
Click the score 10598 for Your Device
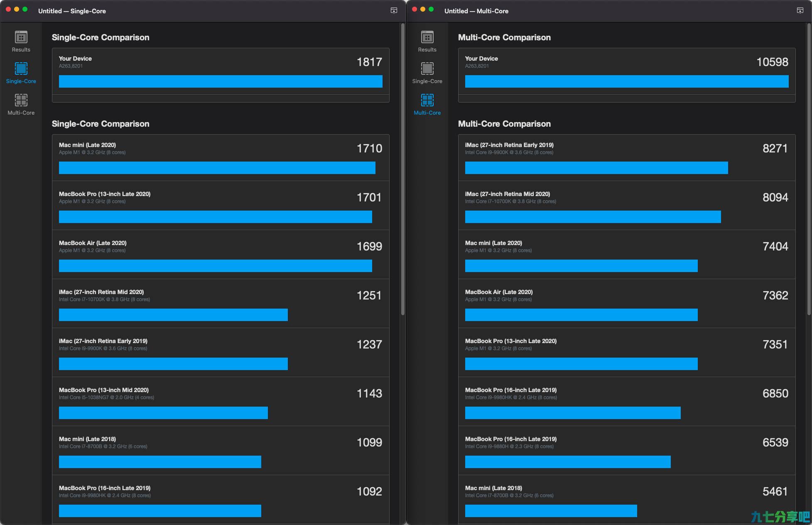coord(772,62)
